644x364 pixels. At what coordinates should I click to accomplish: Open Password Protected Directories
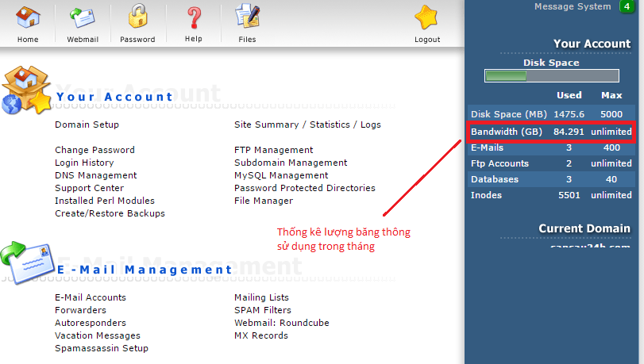tap(304, 188)
